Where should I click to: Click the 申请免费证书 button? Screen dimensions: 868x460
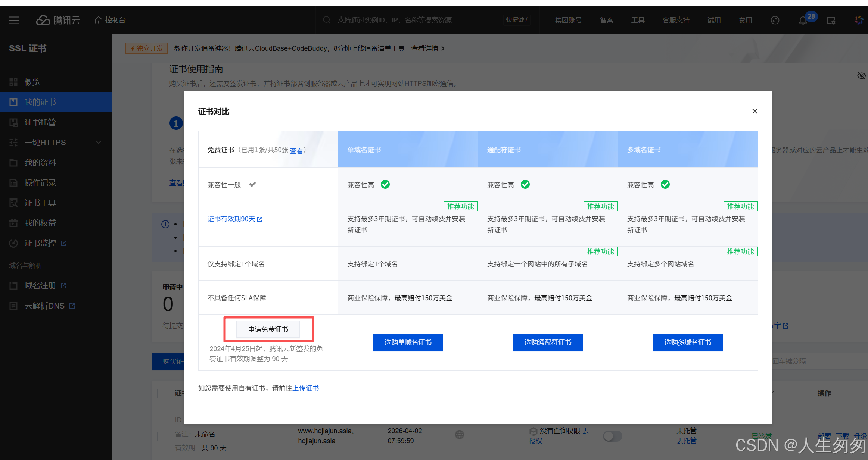[268, 329]
